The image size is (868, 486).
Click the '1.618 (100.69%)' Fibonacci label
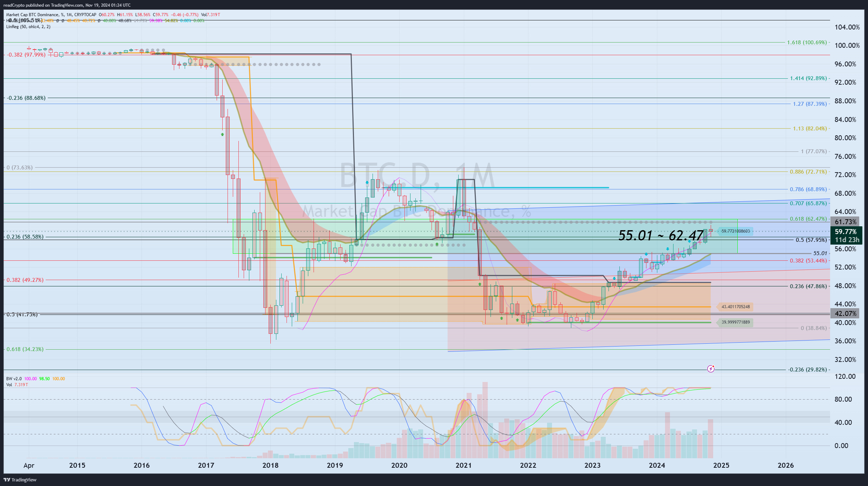coord(807,43)
